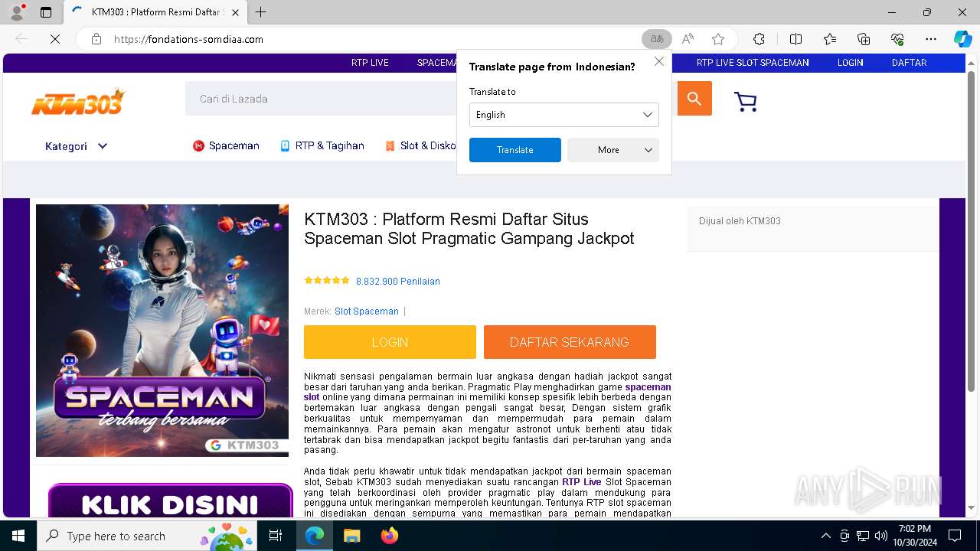Click the KTM303 site logo
This screenshot has width=980, height=551.
[77, 100]
